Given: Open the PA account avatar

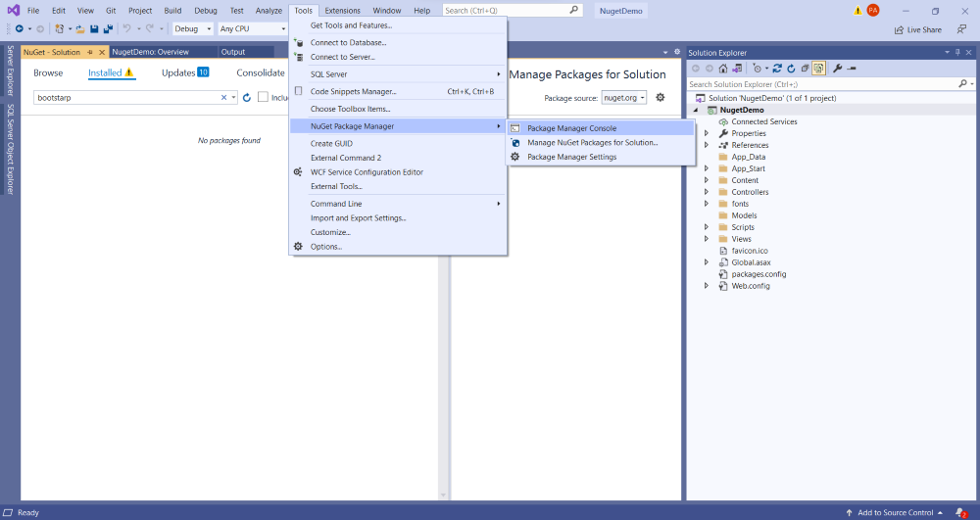Looking at the screenshot, I should pos(873,11).
